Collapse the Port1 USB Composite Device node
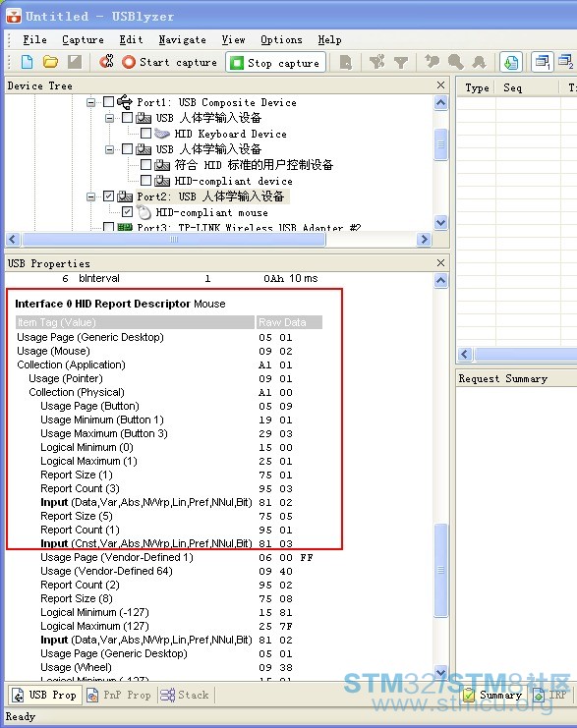The width and height of the screenshot is (577, 728). tap(91, 102)
